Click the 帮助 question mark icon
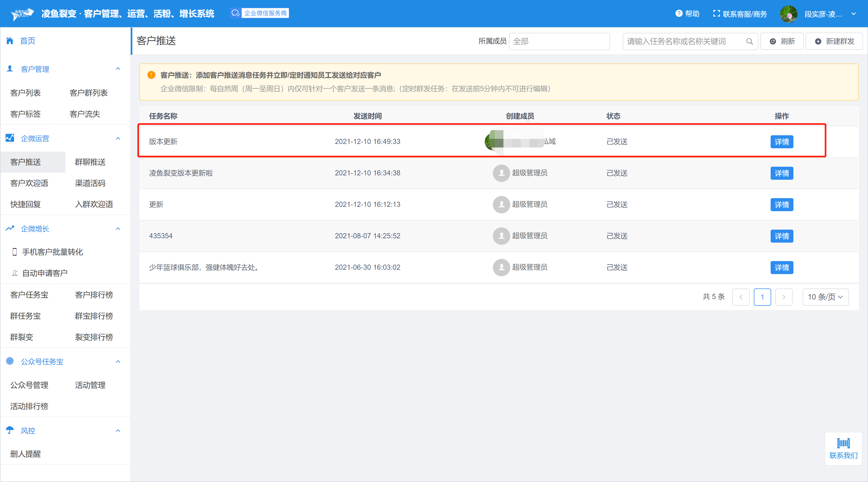The height and width of the screenshot is (482, 868). 679,14
